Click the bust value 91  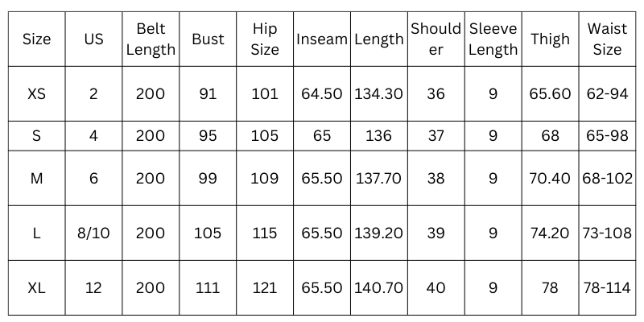(208, 94)
